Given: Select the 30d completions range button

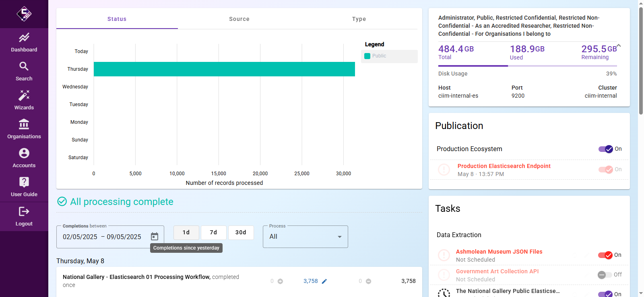Looking at the screenshot, I should click(x=241, y=233).
